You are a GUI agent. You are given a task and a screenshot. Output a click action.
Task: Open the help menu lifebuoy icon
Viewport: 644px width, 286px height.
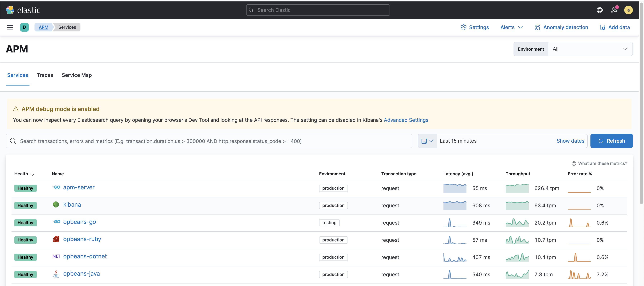599,10
